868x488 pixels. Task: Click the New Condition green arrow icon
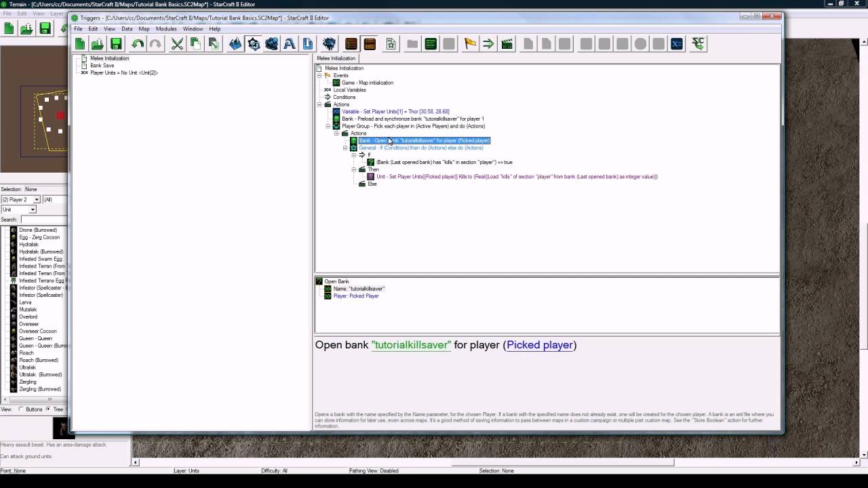tap(488, 44)
